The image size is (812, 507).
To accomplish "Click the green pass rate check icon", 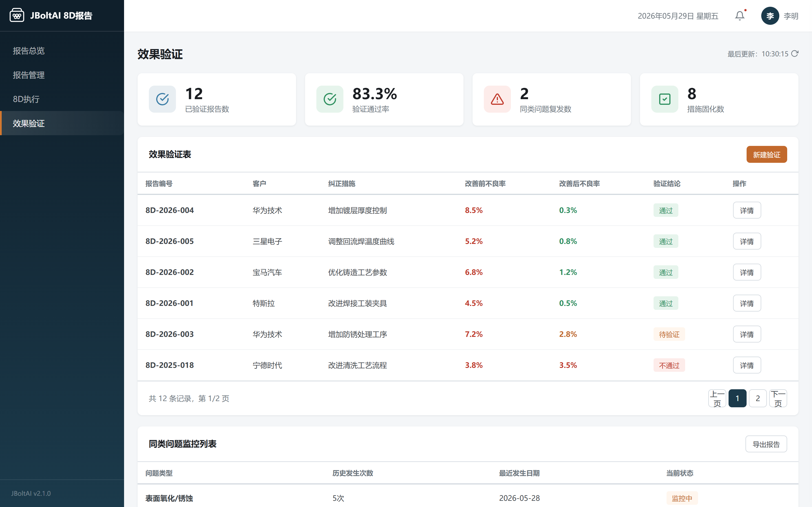I will click(330, 99).
